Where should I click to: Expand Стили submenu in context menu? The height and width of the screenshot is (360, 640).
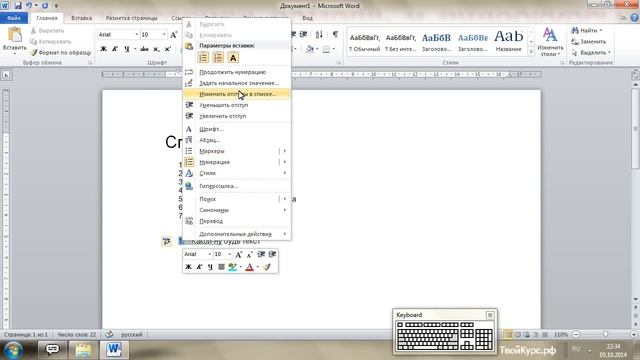pos(237,173)
